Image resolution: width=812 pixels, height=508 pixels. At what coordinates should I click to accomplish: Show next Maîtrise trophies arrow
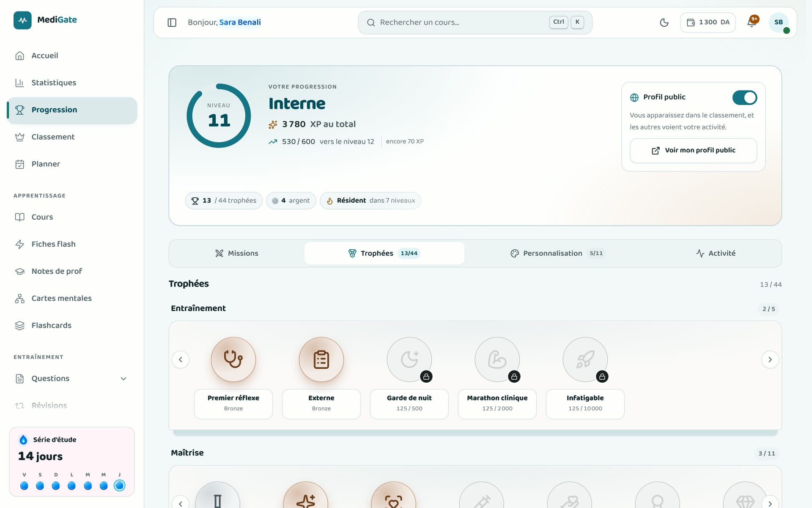tap(770, 503)
